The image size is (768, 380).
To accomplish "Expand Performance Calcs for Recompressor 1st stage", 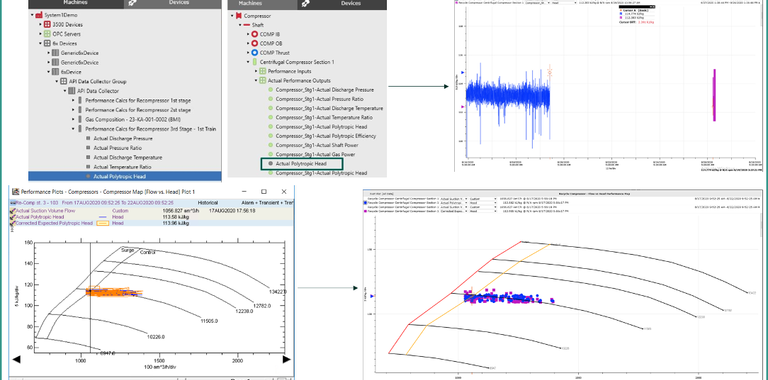I will 74,100.
